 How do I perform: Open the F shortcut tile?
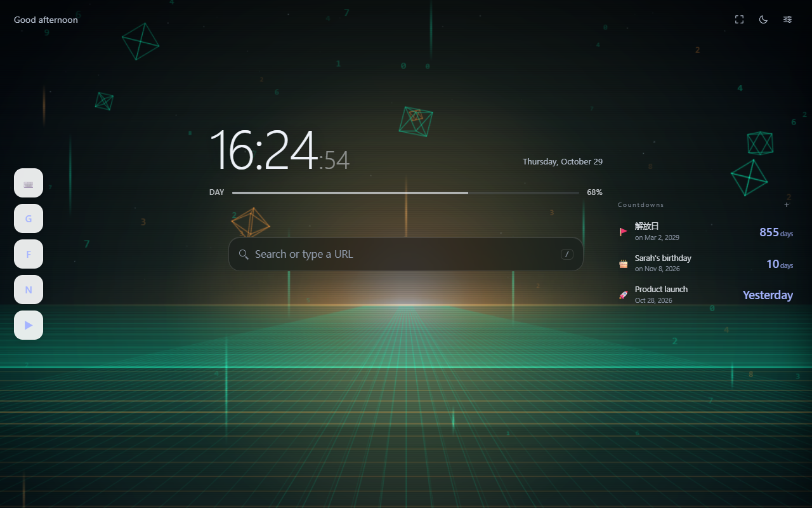point(29,254)
